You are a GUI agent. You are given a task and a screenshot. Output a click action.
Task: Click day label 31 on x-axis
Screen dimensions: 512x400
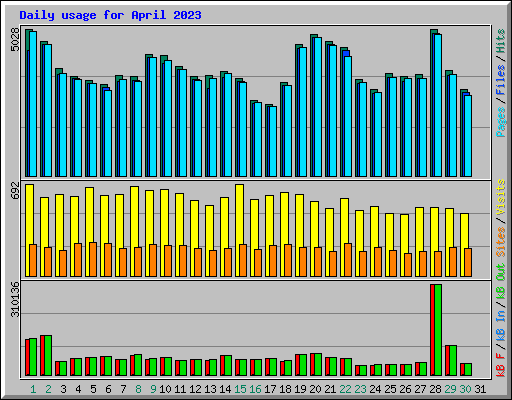(x=480, y=389)
